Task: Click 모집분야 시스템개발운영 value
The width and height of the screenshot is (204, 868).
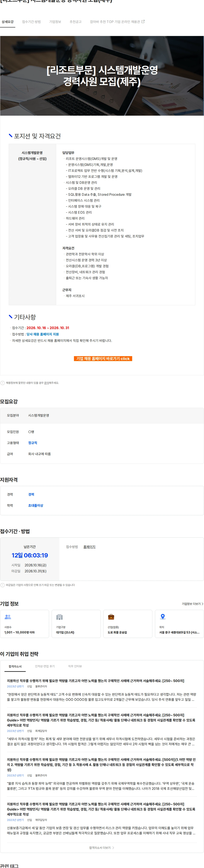Action: (x=39, y=415)
